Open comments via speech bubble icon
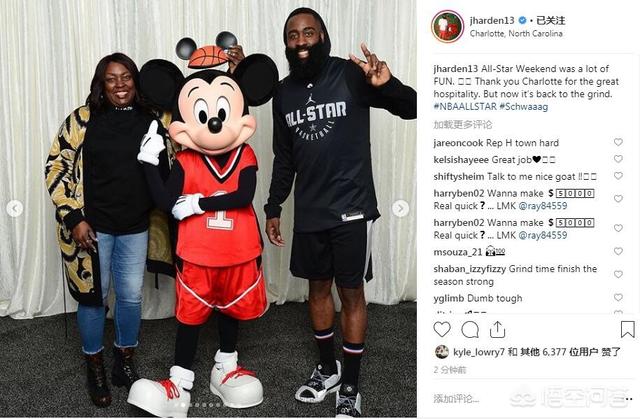The height and width of the screenshot is (419, 640). [x=470, y=329]
